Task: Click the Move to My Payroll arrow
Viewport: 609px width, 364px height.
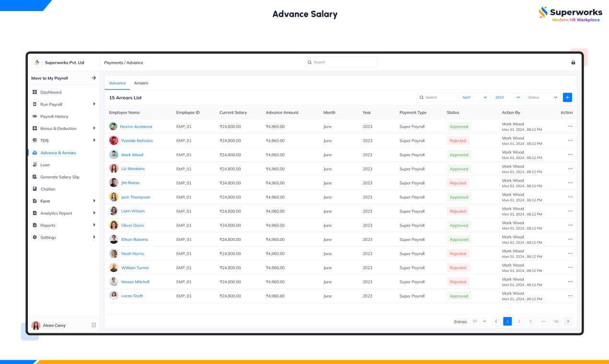Action: 94,78
